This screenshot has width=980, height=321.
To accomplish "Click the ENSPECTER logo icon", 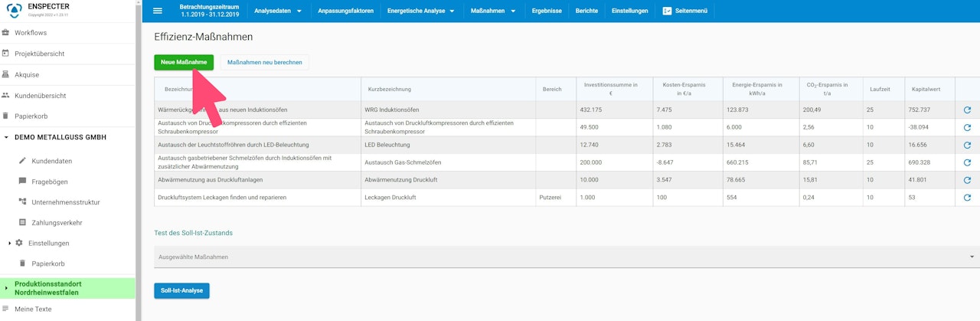I will pos(14,11).
